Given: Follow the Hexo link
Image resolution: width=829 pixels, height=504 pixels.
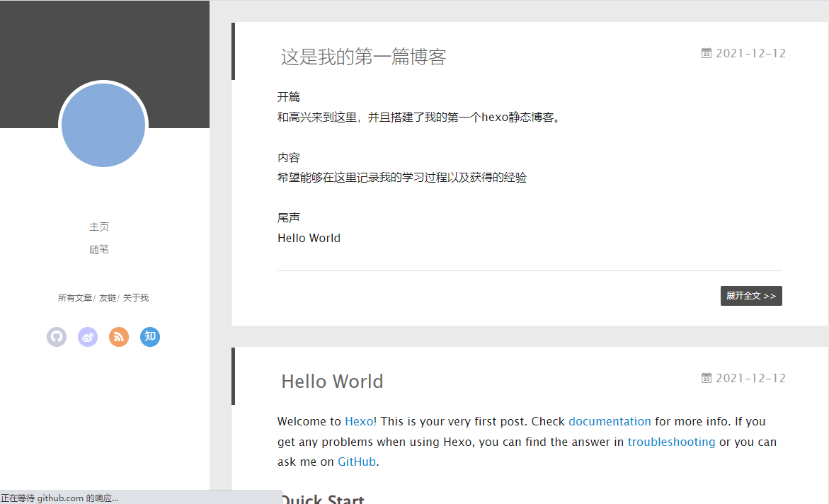Looking at the screenshot, I should pos(359,421).
